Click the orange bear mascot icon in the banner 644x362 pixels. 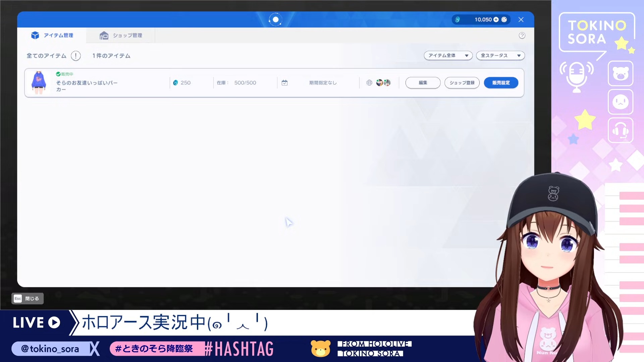pyautogui.click(x=321, y=349)
